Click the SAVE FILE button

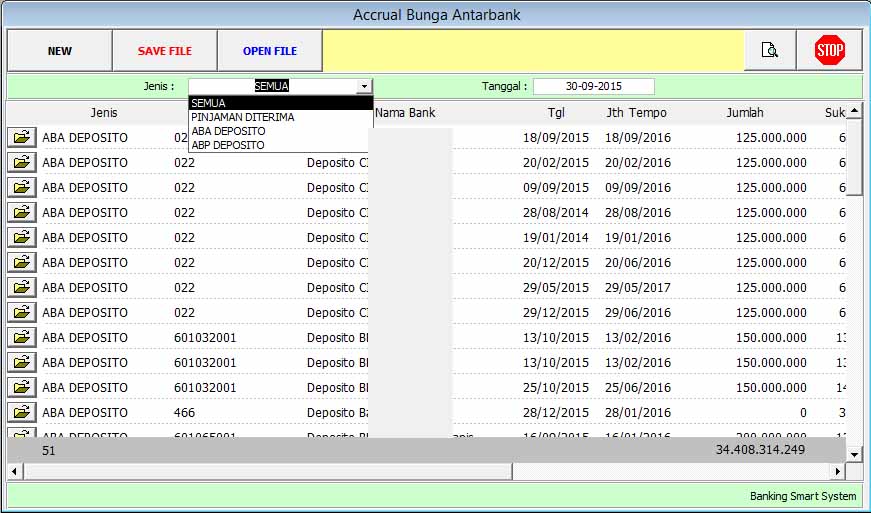tap(164, 51)
